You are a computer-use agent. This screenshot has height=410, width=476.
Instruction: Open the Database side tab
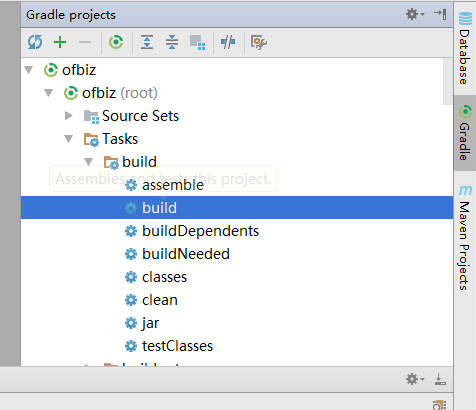[x=465, y=48]
